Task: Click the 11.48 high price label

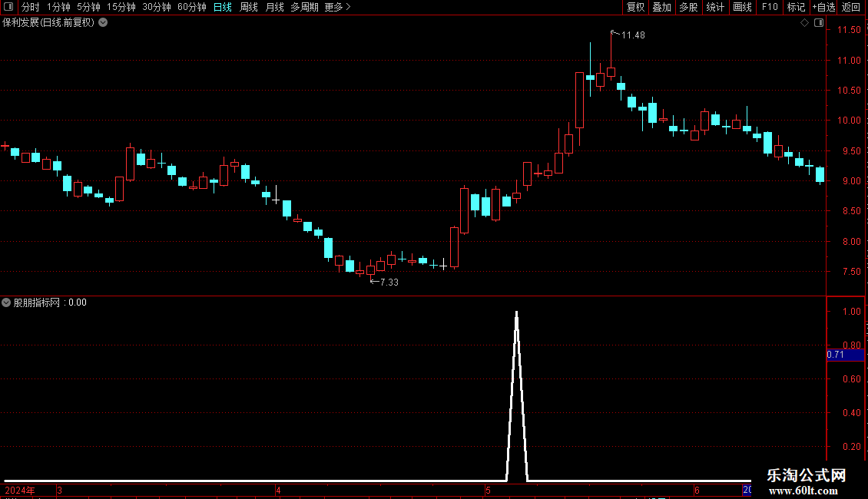Action: pos(633,35)
